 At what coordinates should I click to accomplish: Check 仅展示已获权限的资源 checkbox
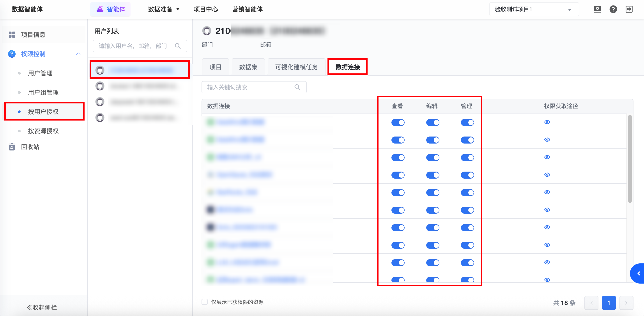click(x=205, y=302)
